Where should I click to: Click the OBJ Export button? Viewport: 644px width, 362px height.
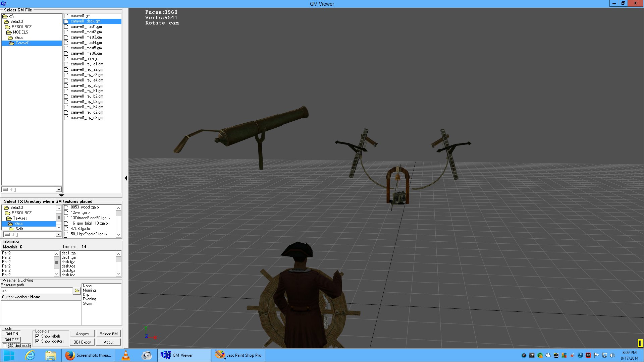(x=83, y=342)
